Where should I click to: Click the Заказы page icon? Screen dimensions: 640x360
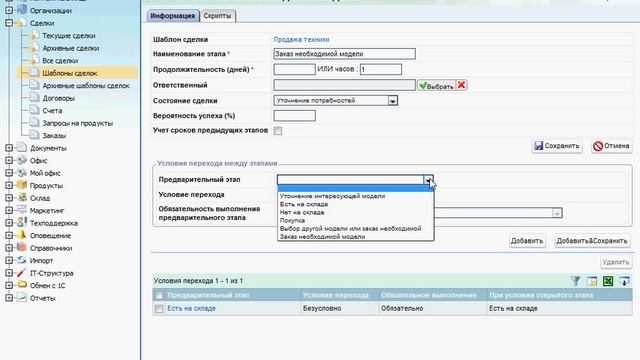point(35,135)
